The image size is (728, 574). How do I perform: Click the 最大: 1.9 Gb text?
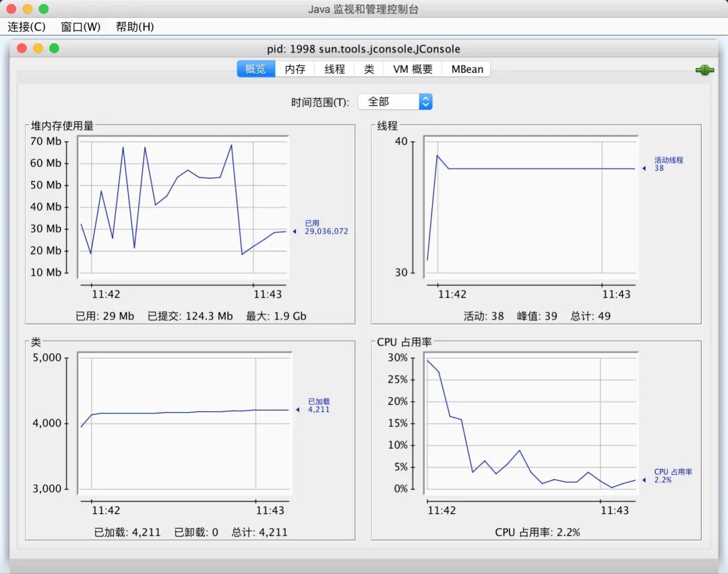point(276,316)
